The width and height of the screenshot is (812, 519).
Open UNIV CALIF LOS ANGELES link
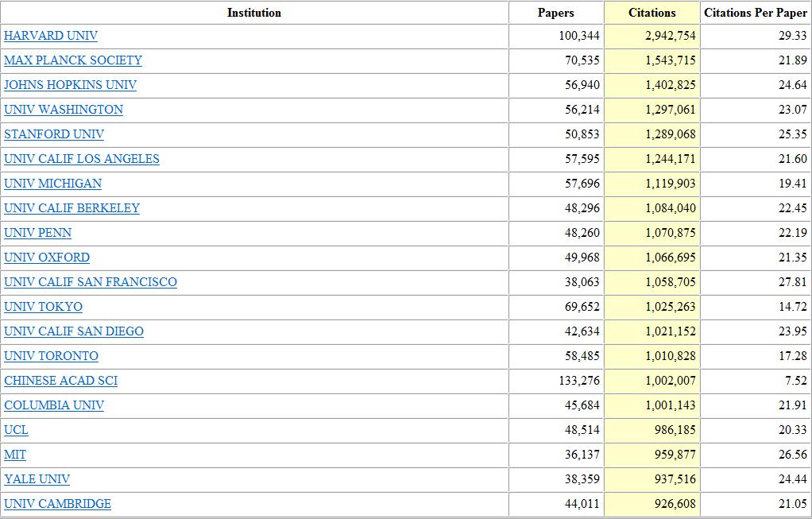(82, 159)
